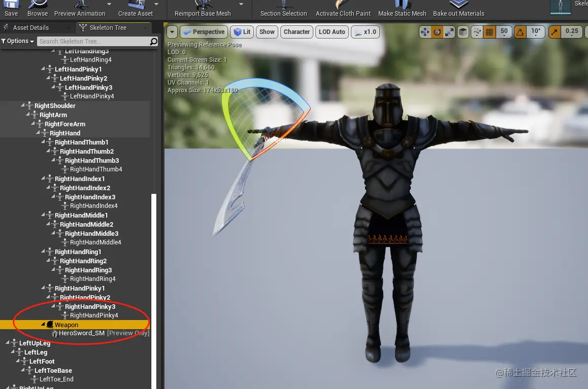Click the magnifier in Search Skeleton Tree

pos(153,41)
